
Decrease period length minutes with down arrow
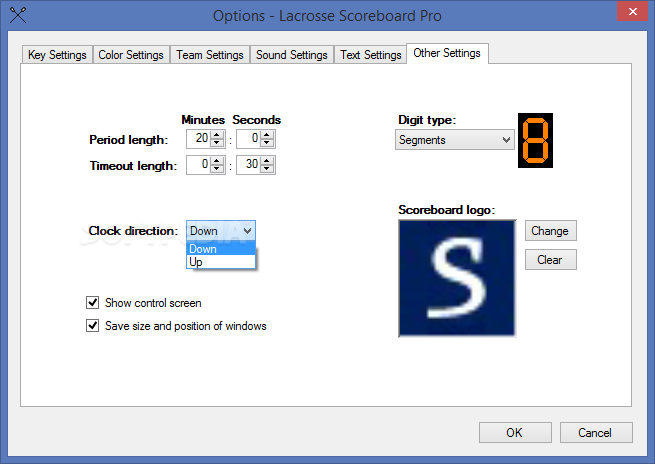click(217, 143)
